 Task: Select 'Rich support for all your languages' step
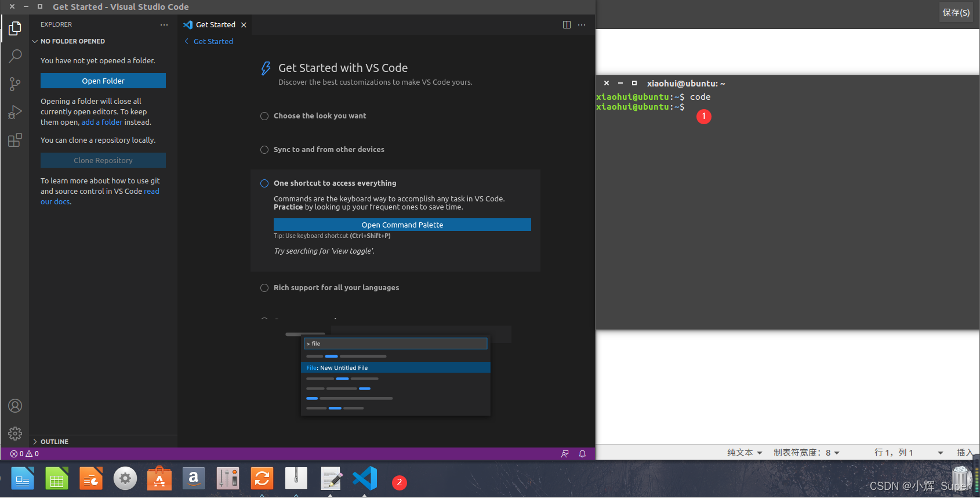(336, 288)
